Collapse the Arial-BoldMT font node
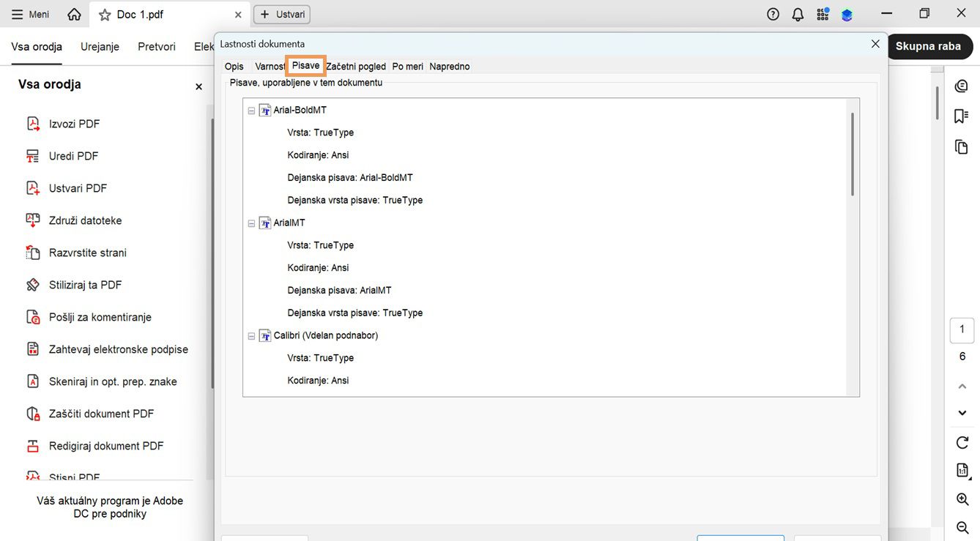980x541 pixels. pyautogui.click(x=251, y=111)
